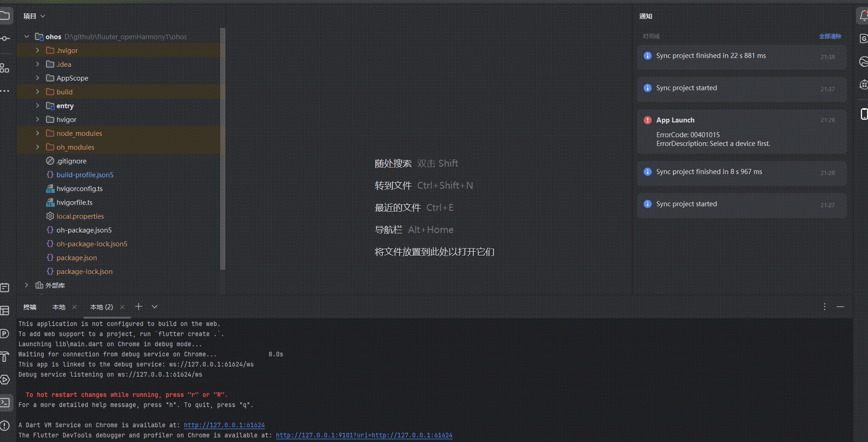Click the new terminal plus button

pyautogui.click(x=138, y=306)
